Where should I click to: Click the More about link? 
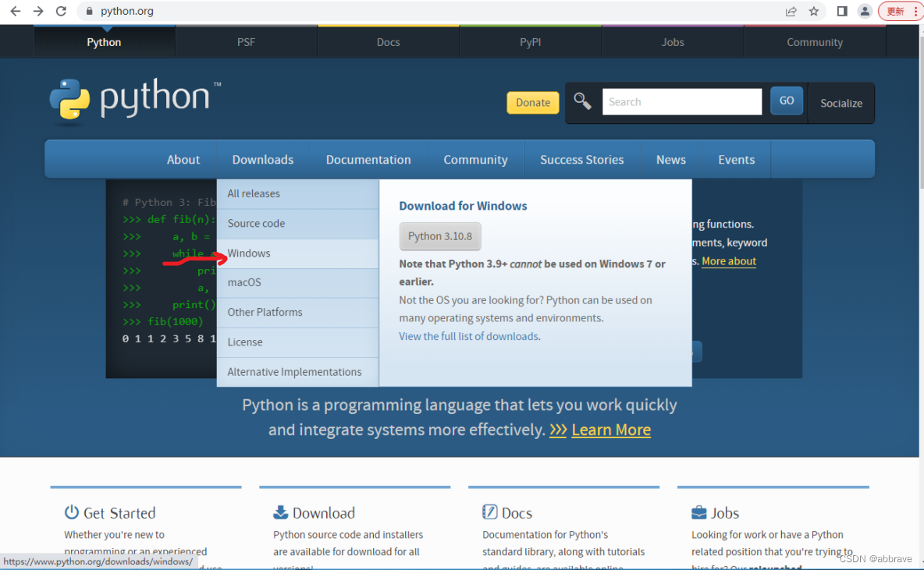click(x=729, y=261)
